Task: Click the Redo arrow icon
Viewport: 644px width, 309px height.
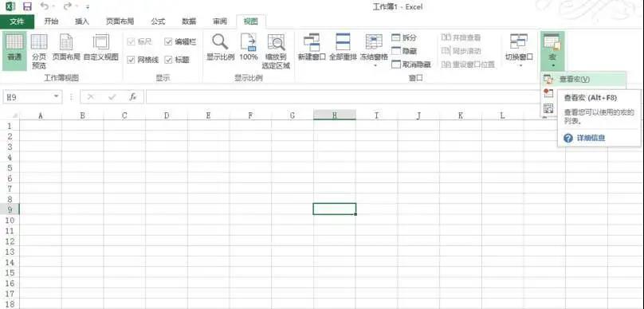Action: pyautogui.click(x=68, y=6)
